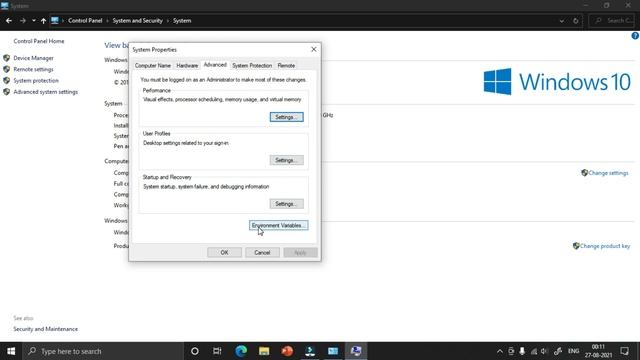
Task: Open Performance Settings button
Action: pos(287,117)
